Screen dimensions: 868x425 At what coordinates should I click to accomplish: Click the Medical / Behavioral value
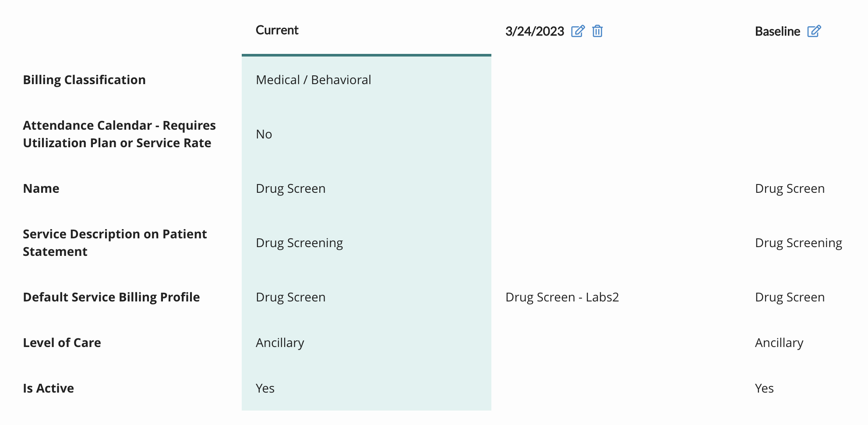coord(314,80)
